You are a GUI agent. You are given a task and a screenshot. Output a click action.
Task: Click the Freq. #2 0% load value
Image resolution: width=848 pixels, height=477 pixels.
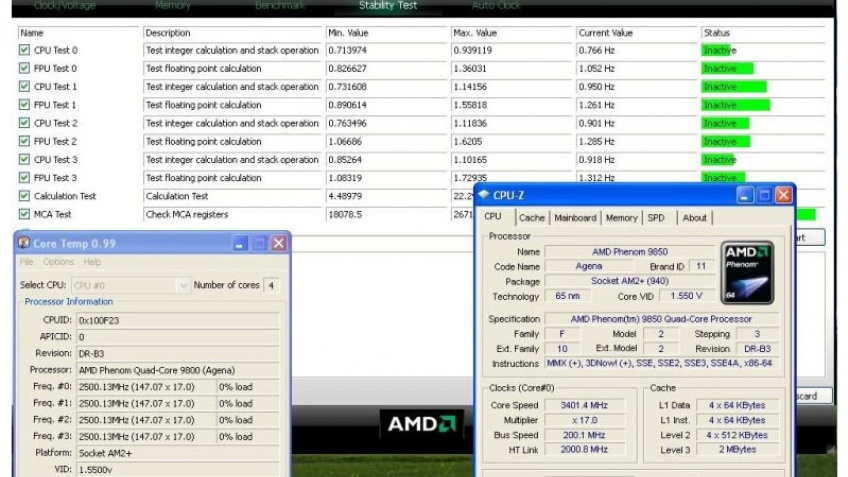click(248, 420)
